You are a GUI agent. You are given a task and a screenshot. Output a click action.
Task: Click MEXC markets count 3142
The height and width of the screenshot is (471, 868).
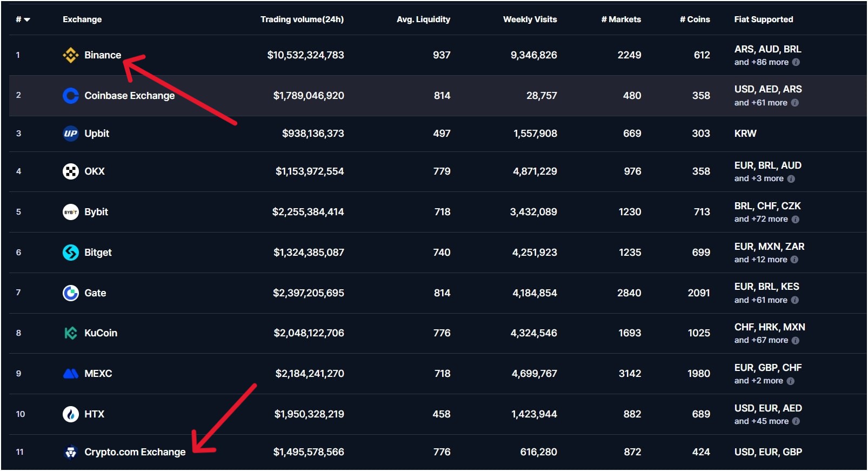[x=630, y=374]
